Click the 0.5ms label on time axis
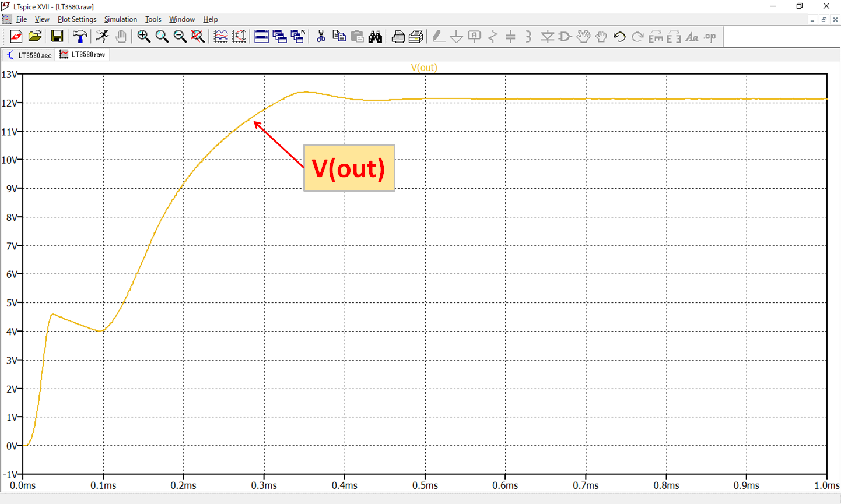This screenshot has height=504, width=841. point(425,485)
